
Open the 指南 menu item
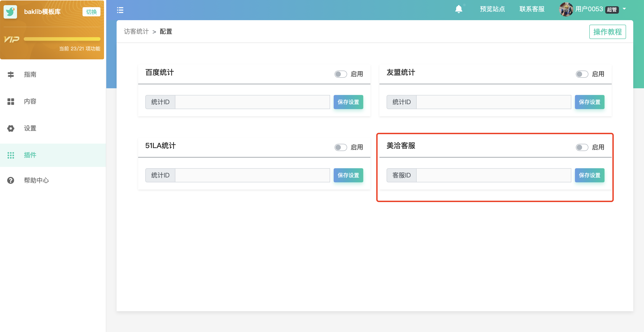point(53,74)
